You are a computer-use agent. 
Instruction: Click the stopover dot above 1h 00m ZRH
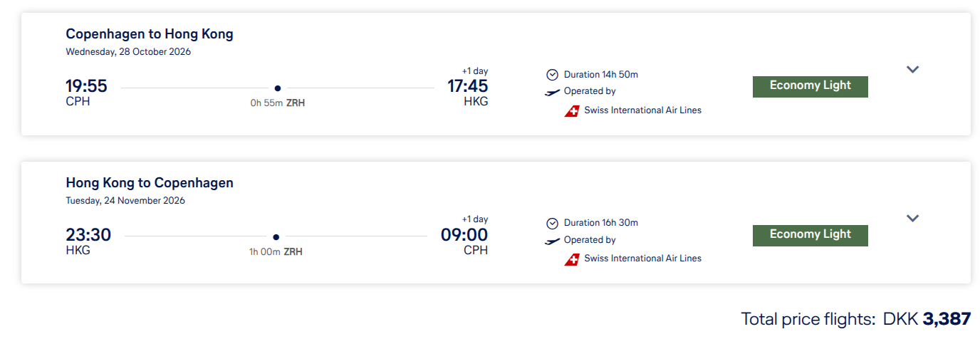(x=276, y=237)
